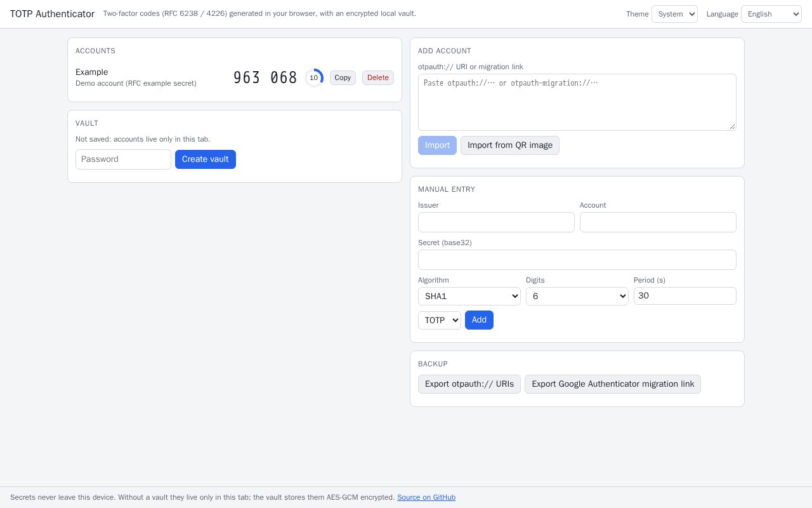Viewport: 812px width, 508px height.
Task: Click the ADD ACCOUNT heading
Action: coord(445,51)
